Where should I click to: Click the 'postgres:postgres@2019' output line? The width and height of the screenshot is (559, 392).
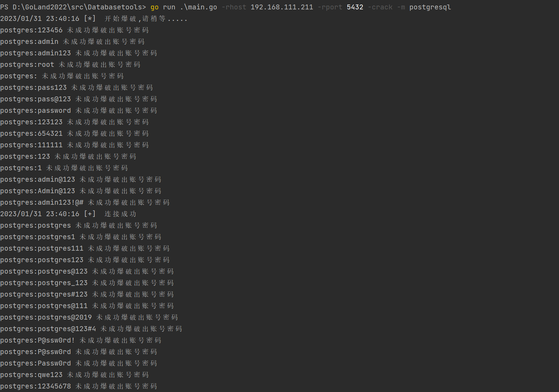(x=89, y=317)
